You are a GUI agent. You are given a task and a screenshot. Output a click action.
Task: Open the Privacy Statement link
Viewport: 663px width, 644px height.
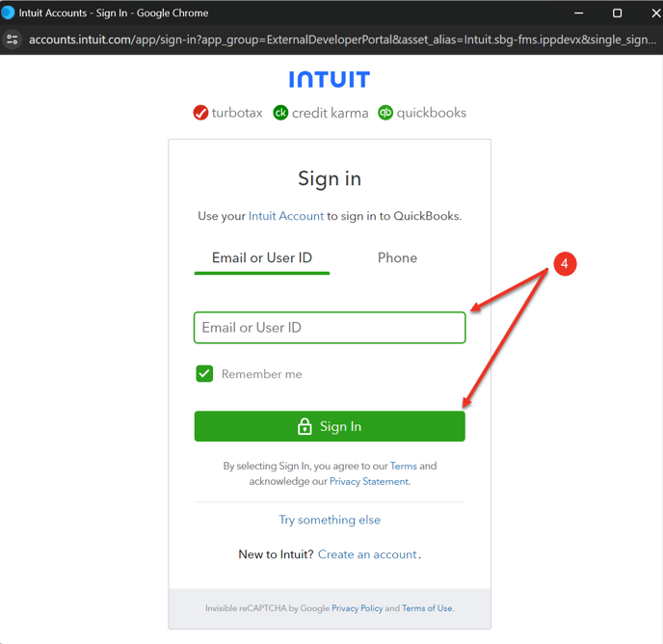coord(369,481)
